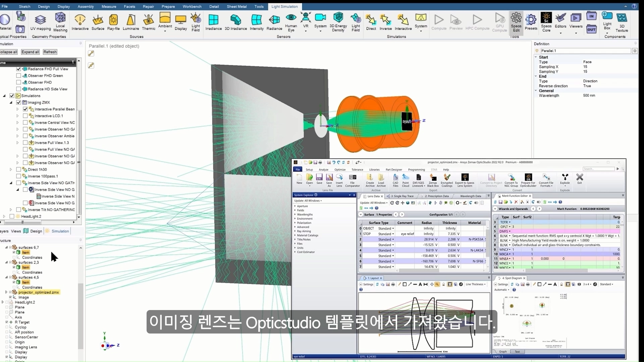Enable the Interactive LCD.1 checkbox
This screenshot has width=644, height=362.
pos(25,116)
